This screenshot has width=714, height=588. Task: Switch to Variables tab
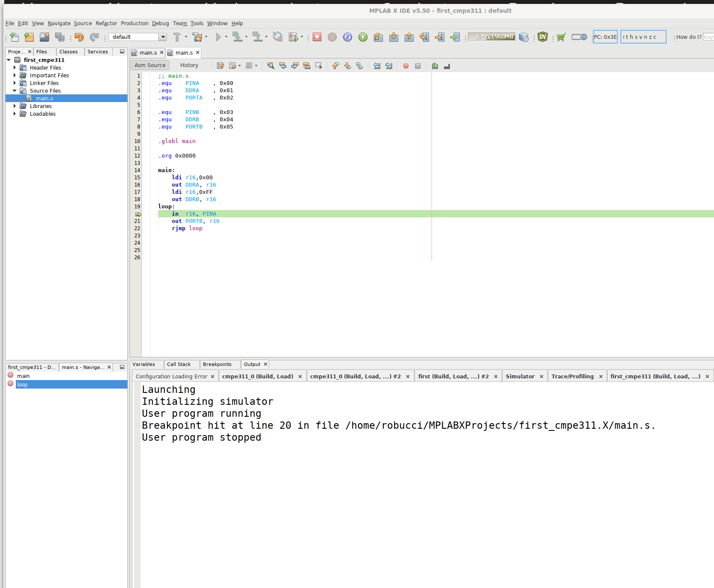click(x=144, y=364)
